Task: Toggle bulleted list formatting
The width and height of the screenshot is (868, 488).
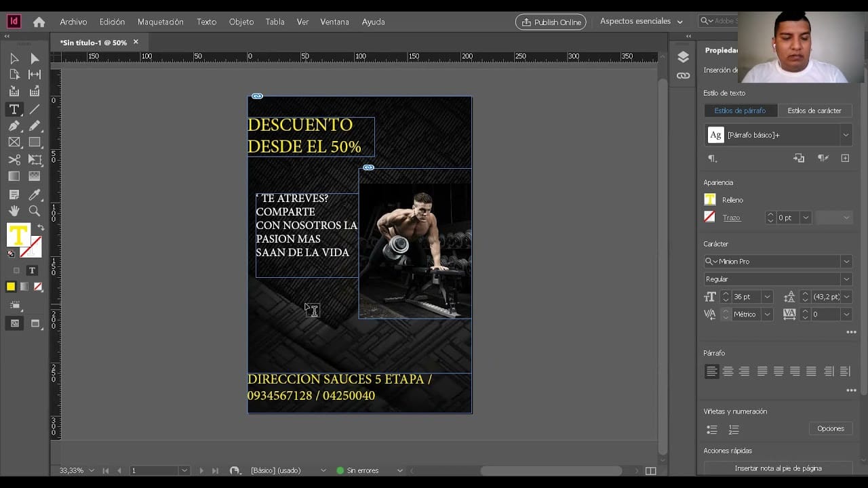Action: [712, 430]
